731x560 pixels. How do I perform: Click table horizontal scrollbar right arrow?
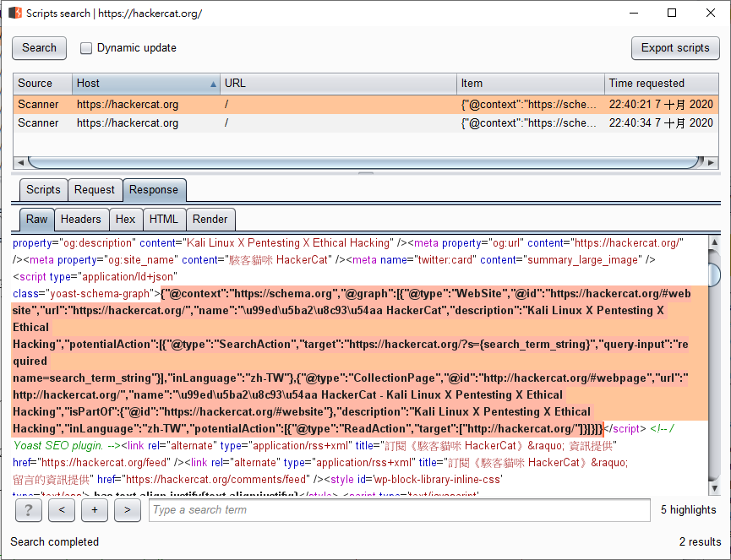pyautogui.click(x=711, y=163)
